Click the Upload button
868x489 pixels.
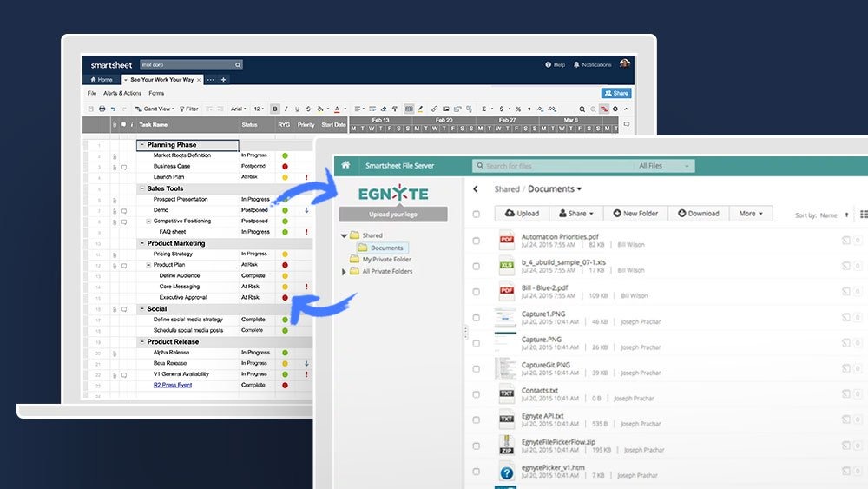[x=522, y=213]
